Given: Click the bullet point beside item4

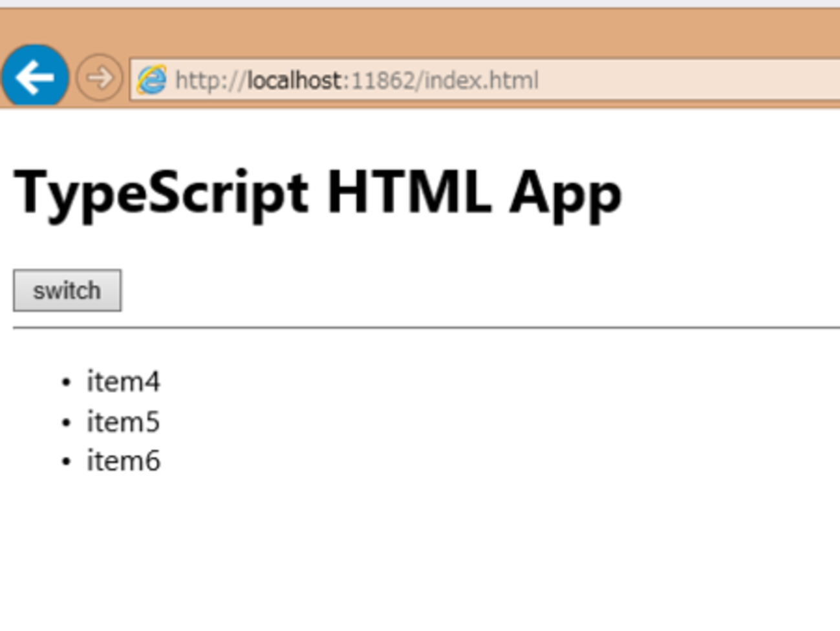Looking at the screenshot, I should [66, 382].
